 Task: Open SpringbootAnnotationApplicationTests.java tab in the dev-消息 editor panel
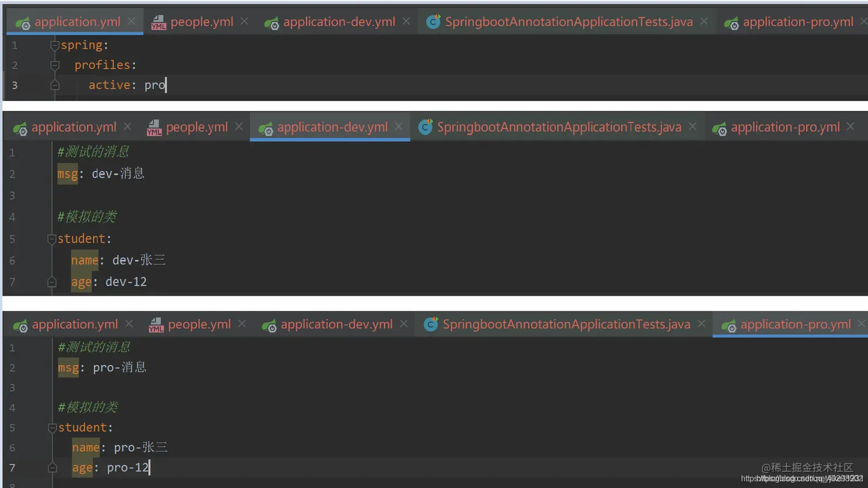pyautogui.click(x=559, y=127)
